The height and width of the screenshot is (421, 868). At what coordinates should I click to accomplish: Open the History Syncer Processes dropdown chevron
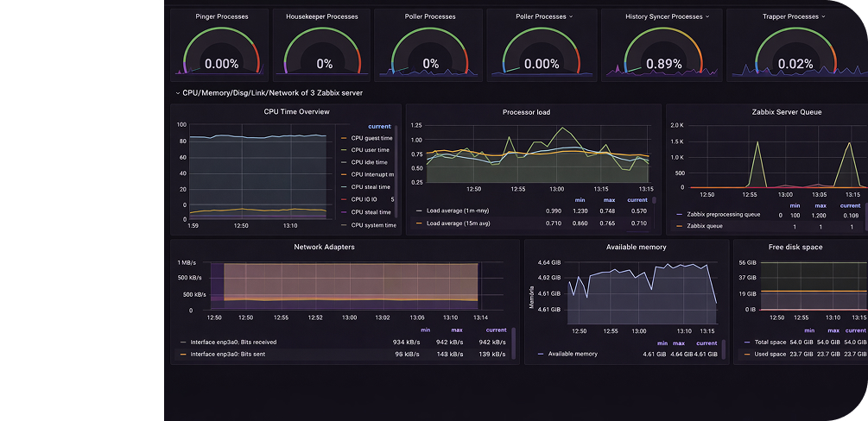[706, 16]
